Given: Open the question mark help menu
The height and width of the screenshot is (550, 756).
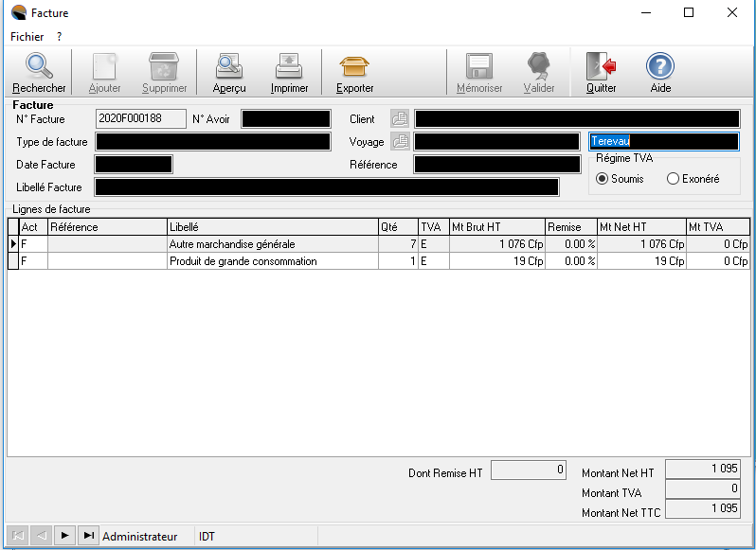Looking at the screenshot, I should [59, 37].
